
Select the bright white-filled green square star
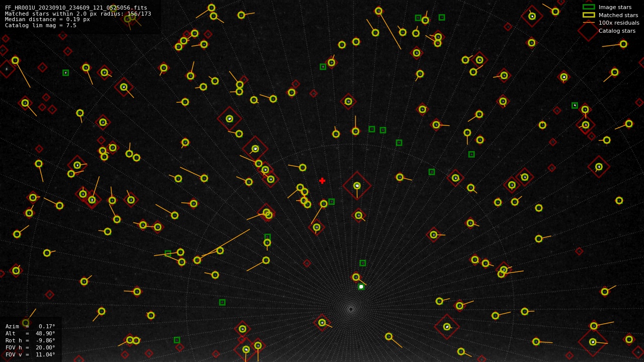[361, 286]
